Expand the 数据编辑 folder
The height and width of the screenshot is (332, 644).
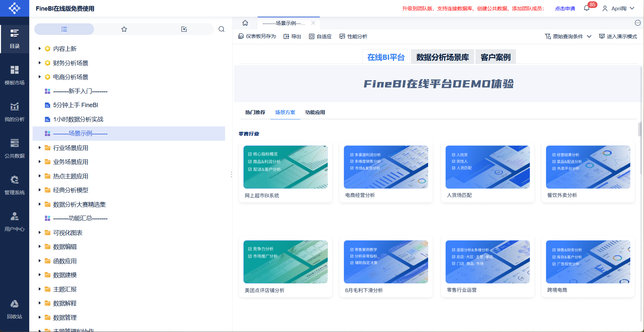click(x=40, y=247)
